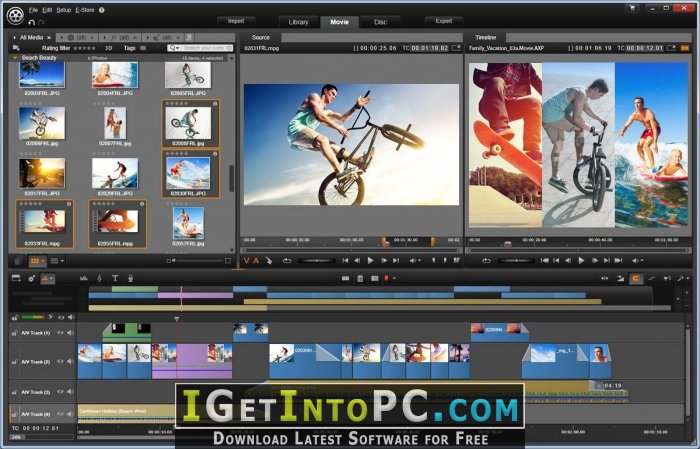Screen dimensions: 700x449
Task: Click the Source shuttle slider
Action: 317,260
